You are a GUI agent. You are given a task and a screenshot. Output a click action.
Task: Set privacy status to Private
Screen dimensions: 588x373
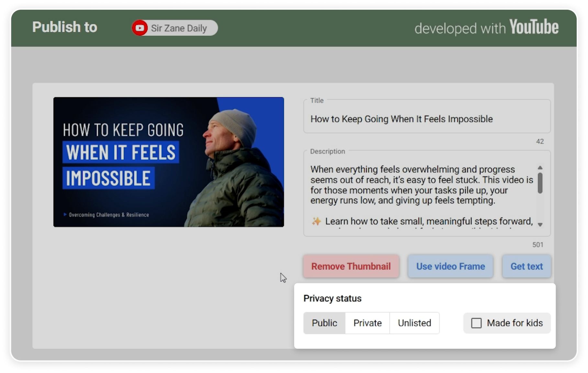pyautogui.click(x=367, y=323)
